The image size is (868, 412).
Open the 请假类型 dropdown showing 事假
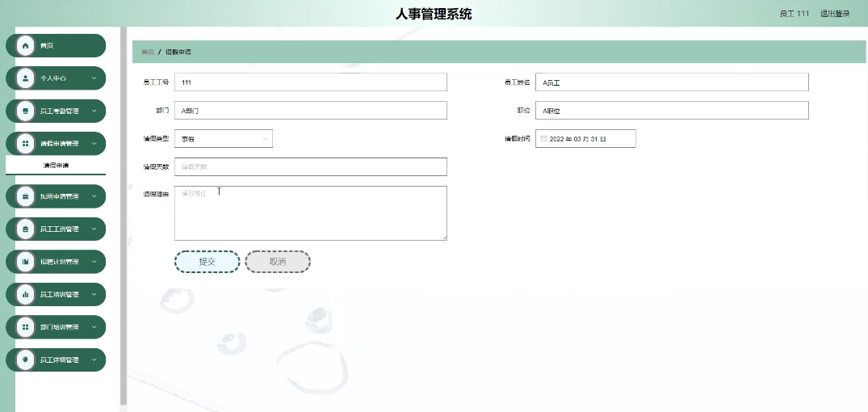(x=224, y=139)
